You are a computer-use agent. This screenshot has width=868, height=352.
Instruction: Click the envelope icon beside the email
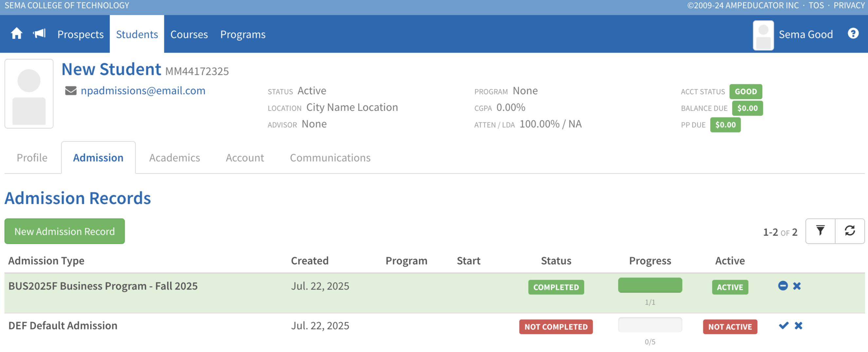[71, 91]
